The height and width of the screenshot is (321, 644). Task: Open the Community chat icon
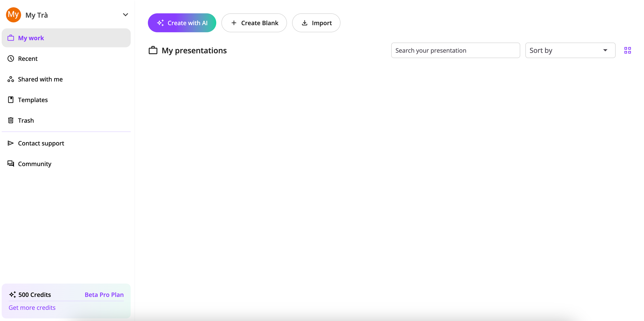point(11,164)
